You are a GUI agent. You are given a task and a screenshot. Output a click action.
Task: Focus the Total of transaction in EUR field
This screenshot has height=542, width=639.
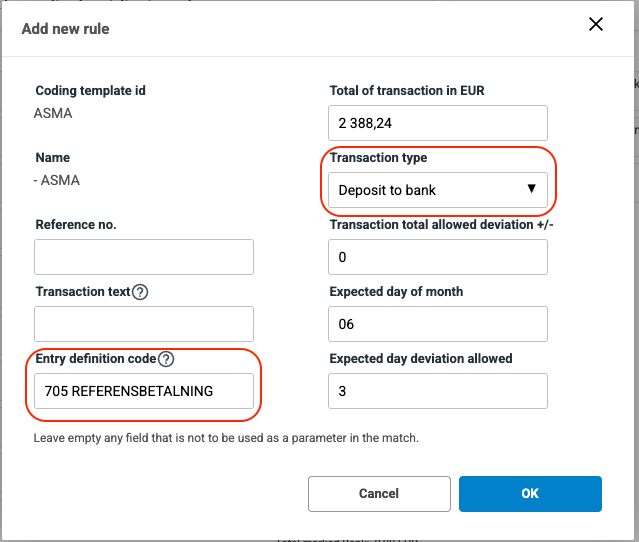438,123
